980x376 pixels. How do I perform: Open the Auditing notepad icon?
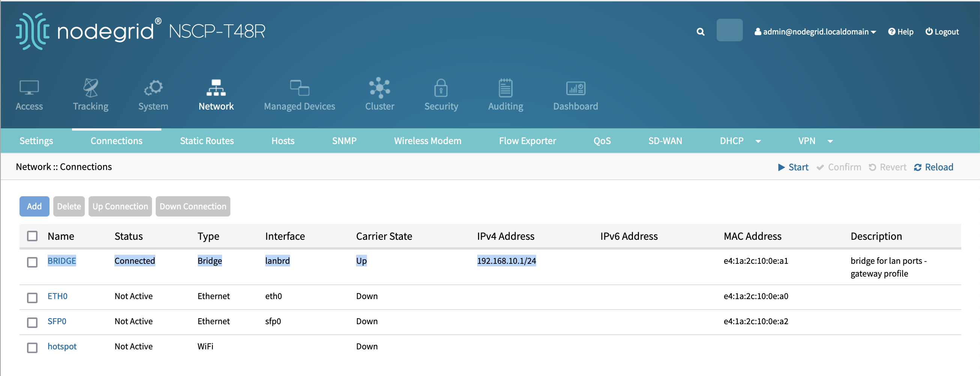click(x=506, y=88)
